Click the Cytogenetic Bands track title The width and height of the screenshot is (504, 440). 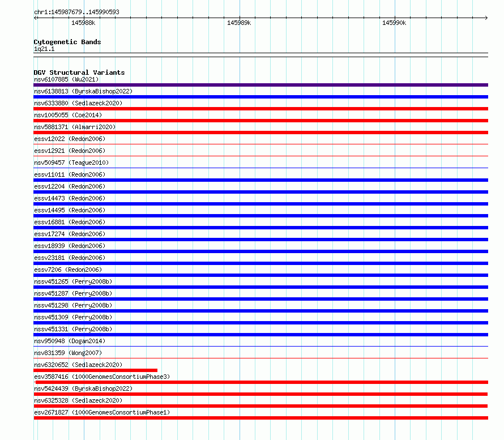(x=67, y=42)
